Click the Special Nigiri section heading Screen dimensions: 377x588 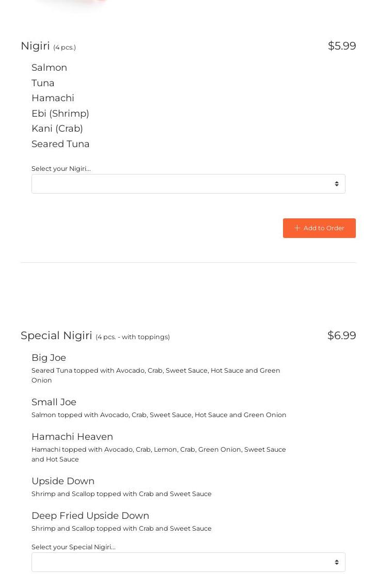[x=56, y=336]
